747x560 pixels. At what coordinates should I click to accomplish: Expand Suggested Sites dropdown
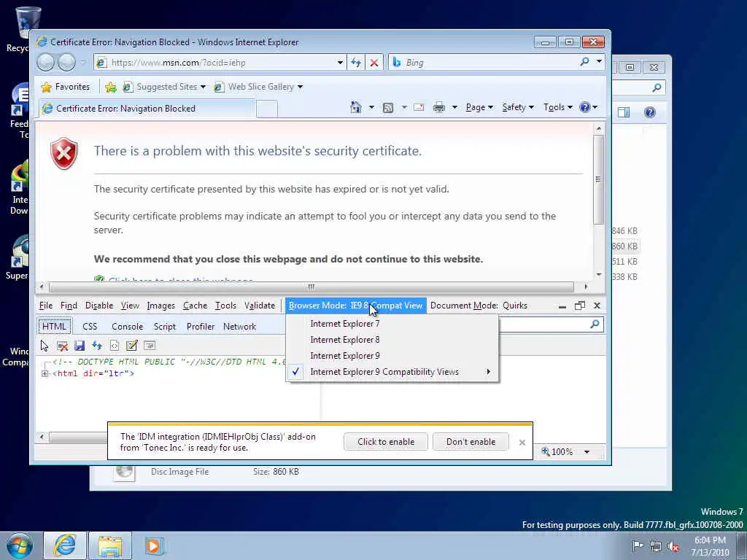pos(203,87)
